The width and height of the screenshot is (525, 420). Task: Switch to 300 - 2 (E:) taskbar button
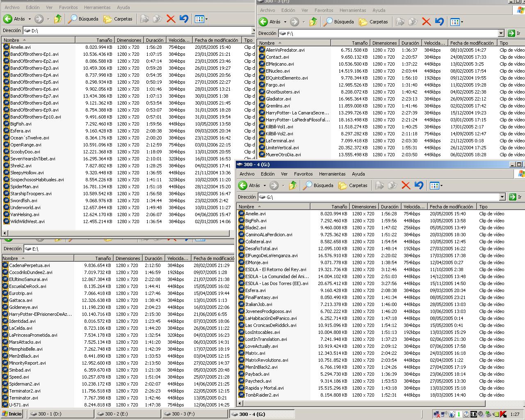tap(127, 414)
